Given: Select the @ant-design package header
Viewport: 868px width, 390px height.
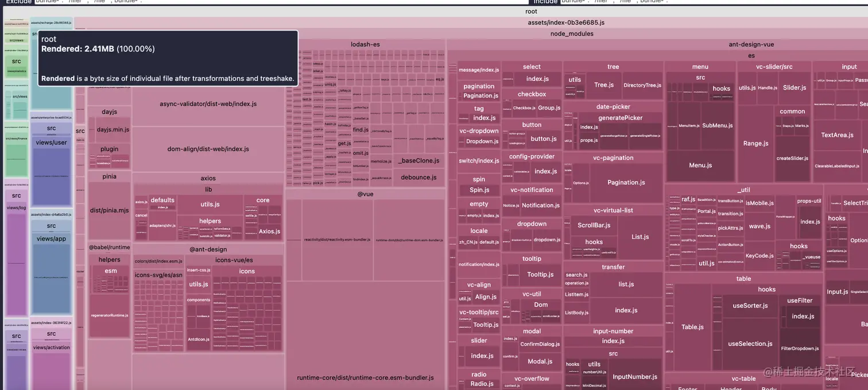Looking at the screenshot, I should 208,249.
